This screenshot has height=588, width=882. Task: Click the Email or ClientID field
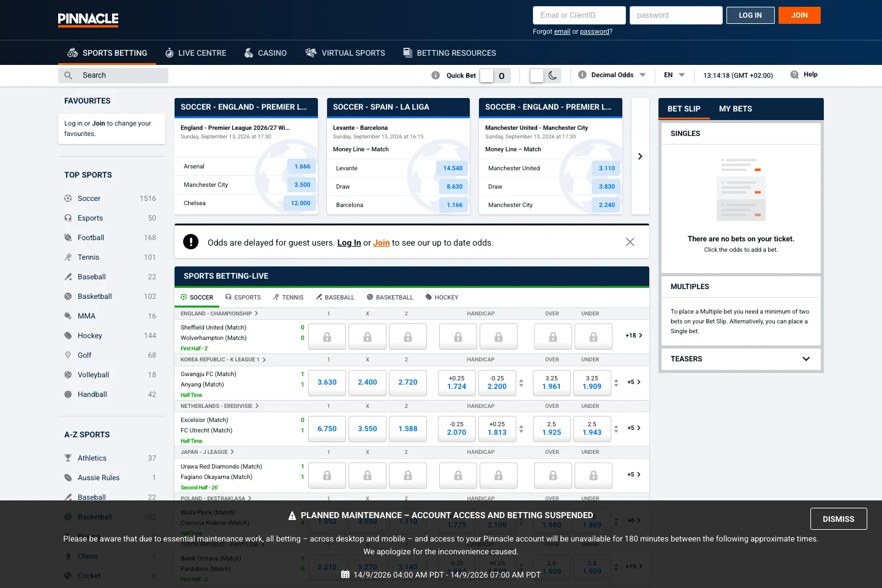pyautogui.click(x=579, y=15)
